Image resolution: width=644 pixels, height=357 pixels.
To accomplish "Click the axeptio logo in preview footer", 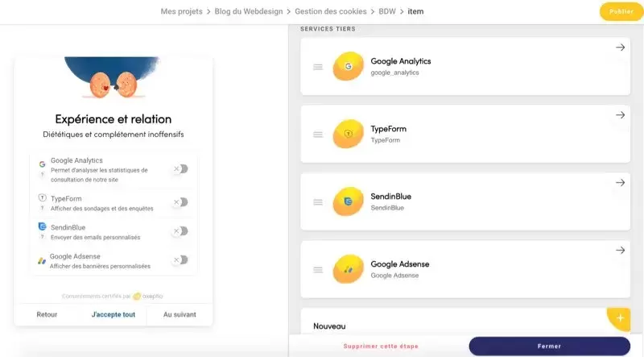I will 148,296.
